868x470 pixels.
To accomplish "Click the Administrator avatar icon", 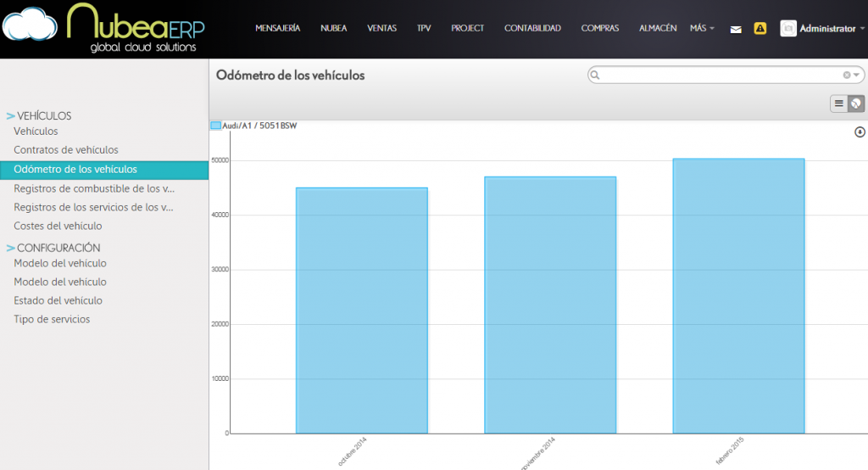I will point(788,28).
